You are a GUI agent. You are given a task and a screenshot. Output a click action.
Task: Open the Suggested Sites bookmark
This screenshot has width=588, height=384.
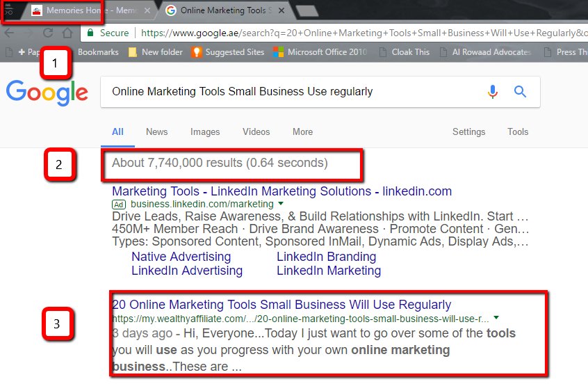tap(228, 52)
